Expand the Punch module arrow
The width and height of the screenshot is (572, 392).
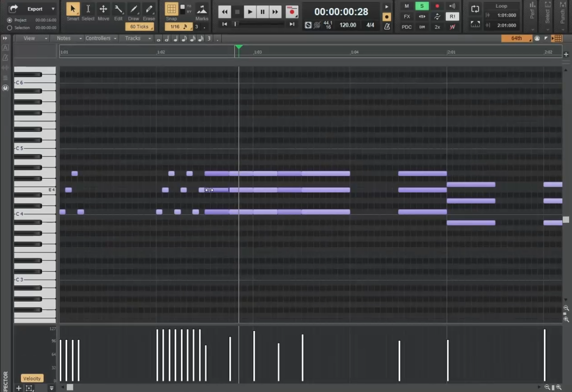click(562, 30)
